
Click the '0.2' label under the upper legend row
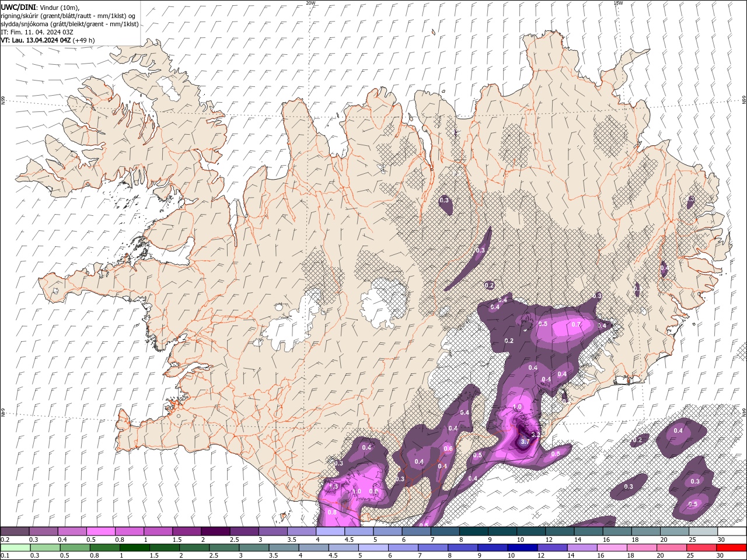tap(5, 540)
